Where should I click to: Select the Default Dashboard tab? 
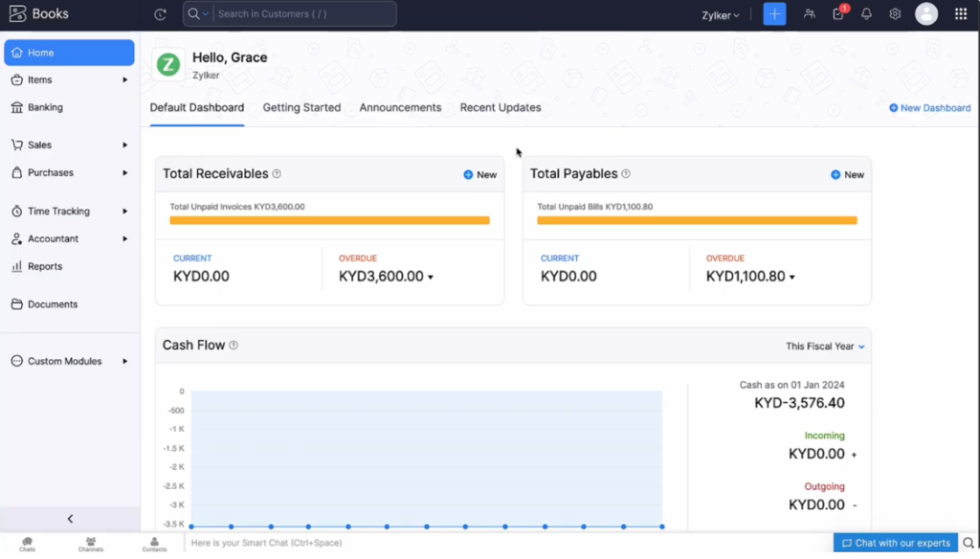pos(197,107)
